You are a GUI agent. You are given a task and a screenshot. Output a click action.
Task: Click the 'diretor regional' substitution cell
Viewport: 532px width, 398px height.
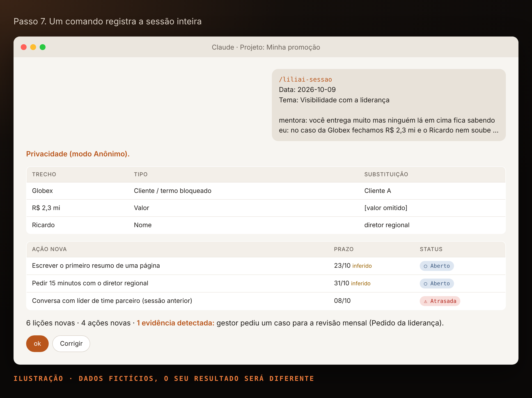point(387,225)
